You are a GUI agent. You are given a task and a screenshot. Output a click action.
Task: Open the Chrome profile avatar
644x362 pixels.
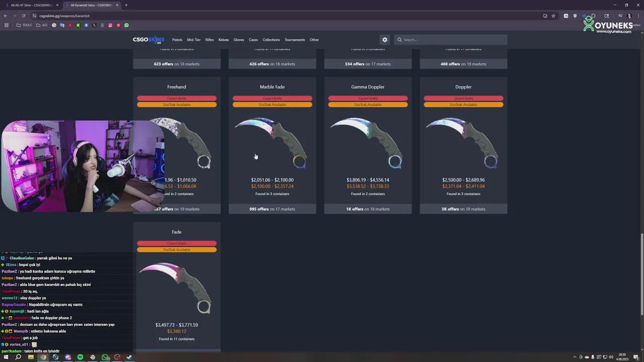pyautogui.click(x=629, y=16)
